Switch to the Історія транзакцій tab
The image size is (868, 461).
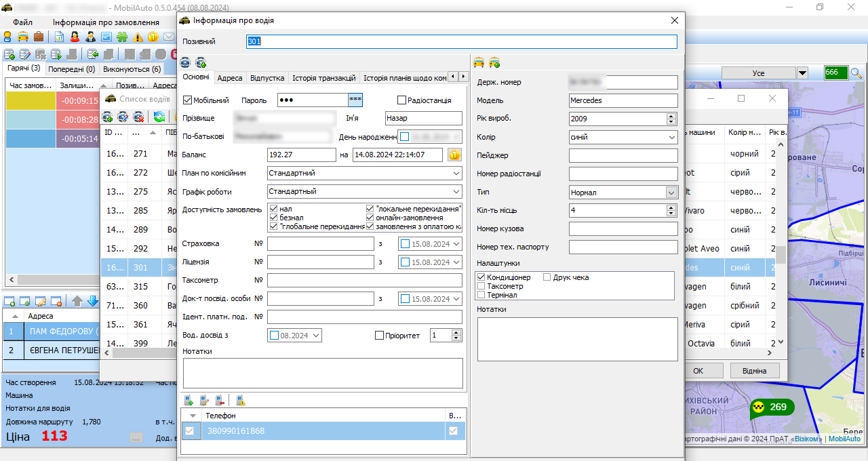click(323, 78)
